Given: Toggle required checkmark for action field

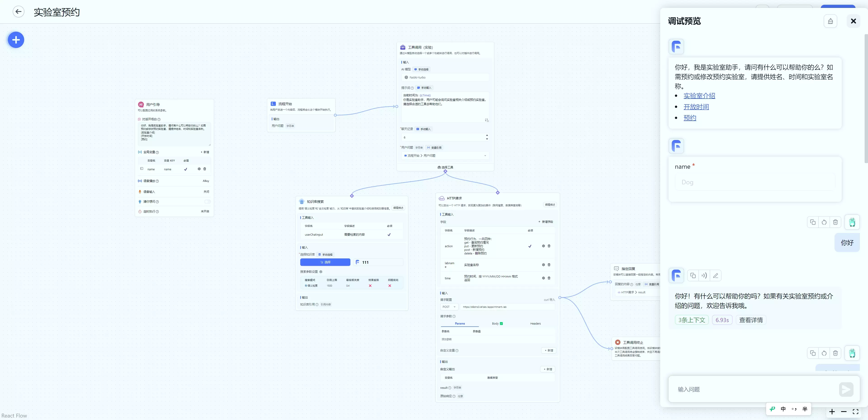Looking at the screenshot, I should (530, 246).
